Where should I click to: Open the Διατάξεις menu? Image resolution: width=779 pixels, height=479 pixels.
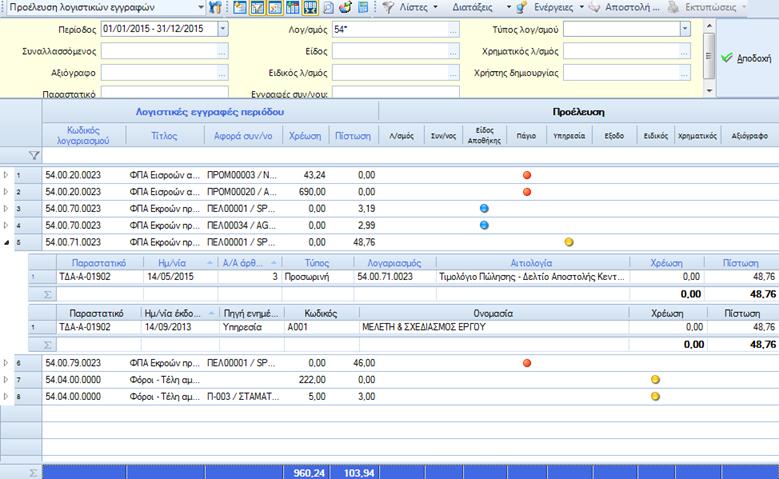[x=481, y=7]
